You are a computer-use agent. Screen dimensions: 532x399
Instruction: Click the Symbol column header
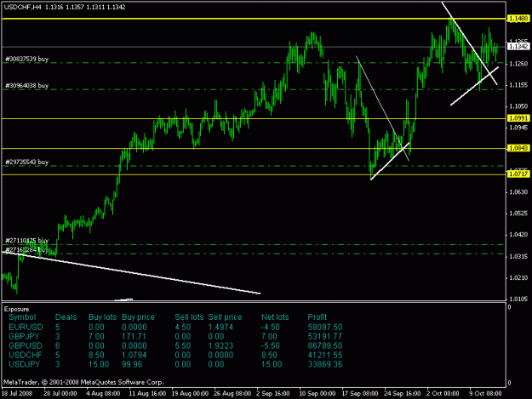click(x=22, y=317)
